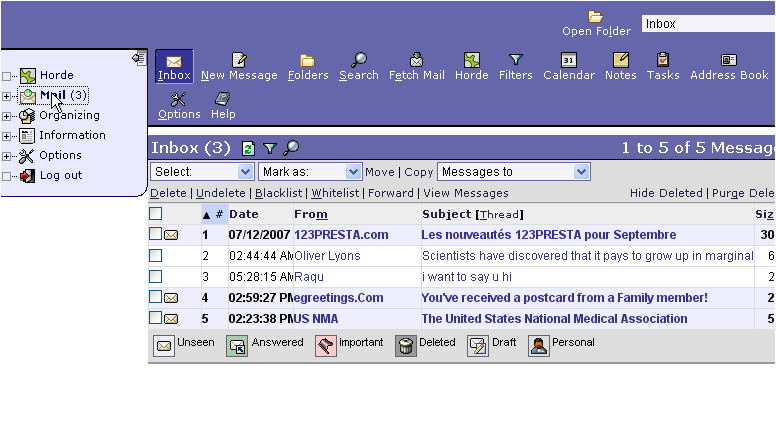Click the Search magnifier in toolbar
Screen dimensions: 776x422
point(358,60)
